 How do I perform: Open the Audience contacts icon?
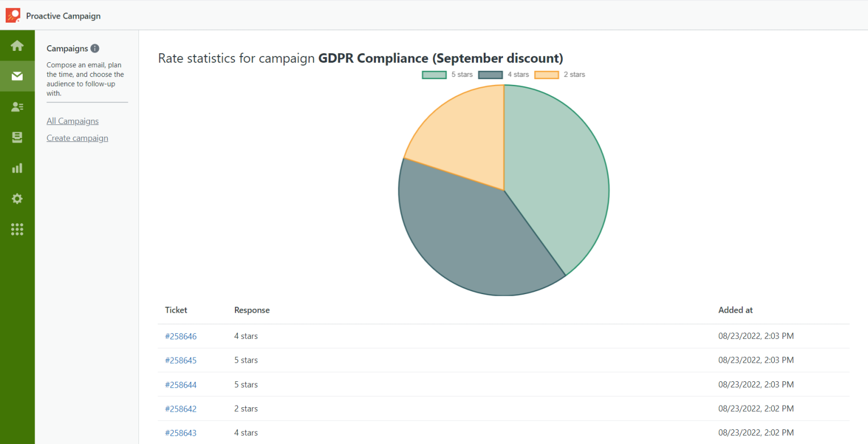coord(17,106)
